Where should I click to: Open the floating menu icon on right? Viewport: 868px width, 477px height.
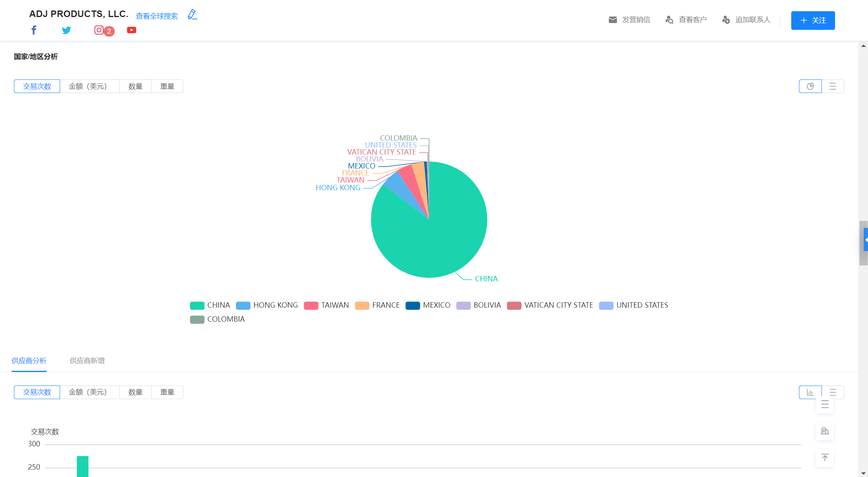[825, 405]
